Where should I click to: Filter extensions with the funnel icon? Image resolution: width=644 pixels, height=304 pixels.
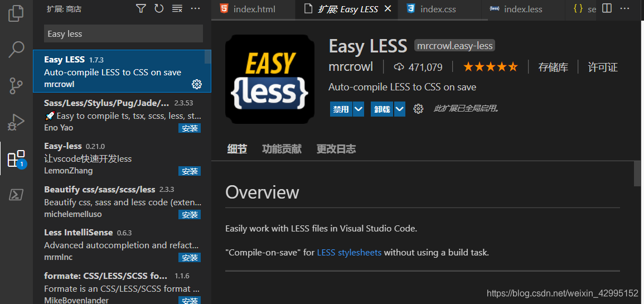(x=141, y=8)
